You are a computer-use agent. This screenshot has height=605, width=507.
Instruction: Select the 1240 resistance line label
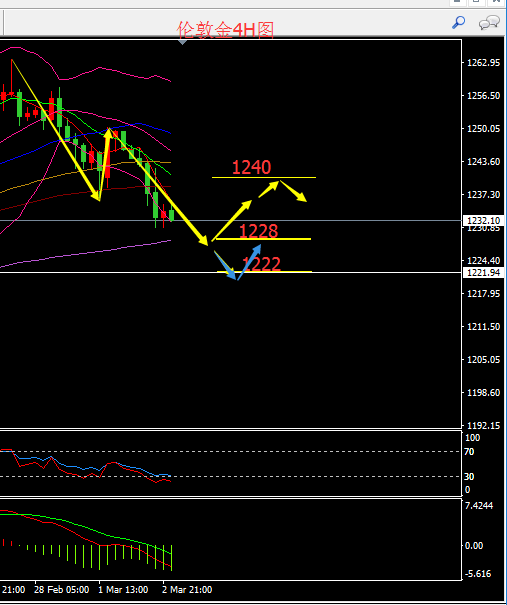(x=252, y=167)
